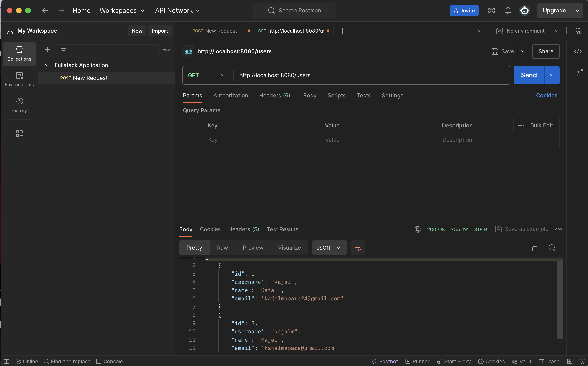588x366 pixels.
Task: Toggle the sidebar from status bar
Action: pos(6,361)
